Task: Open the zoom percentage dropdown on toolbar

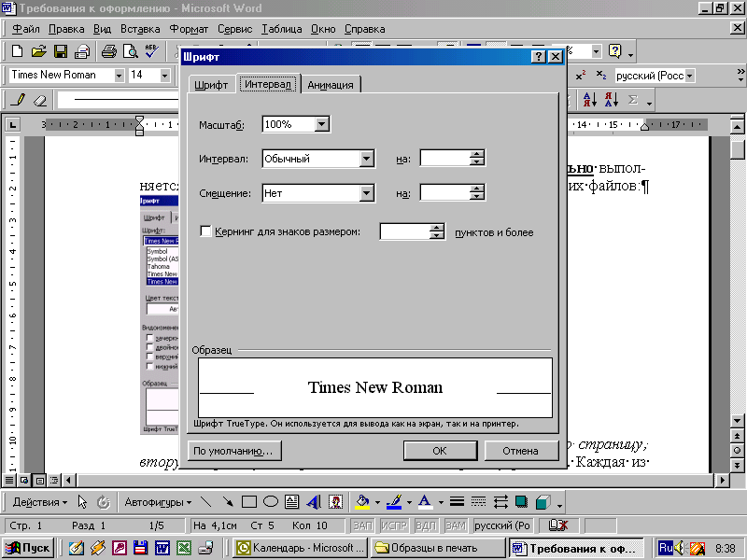Action: pyautogui.click(x=596, y=51)
